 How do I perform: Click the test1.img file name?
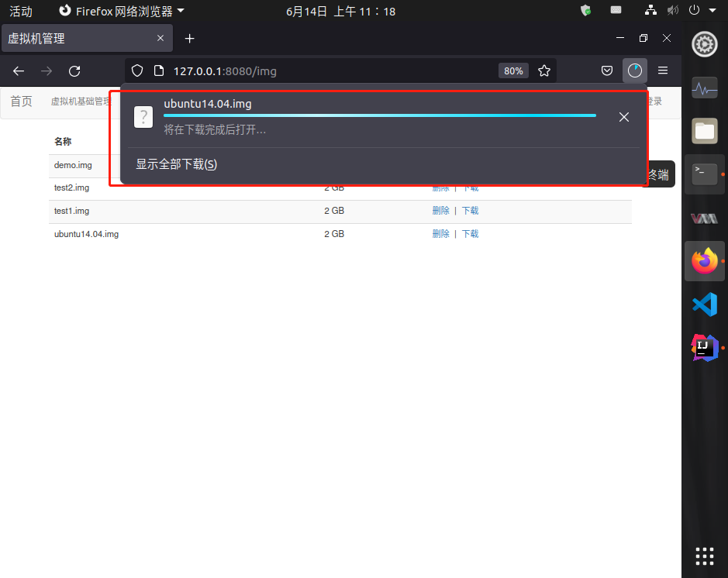71,211
